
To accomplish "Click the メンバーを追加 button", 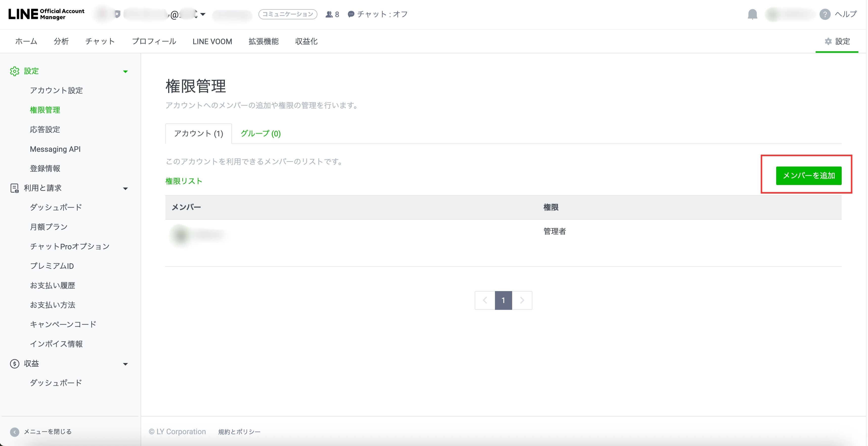I will click(808, 176).
